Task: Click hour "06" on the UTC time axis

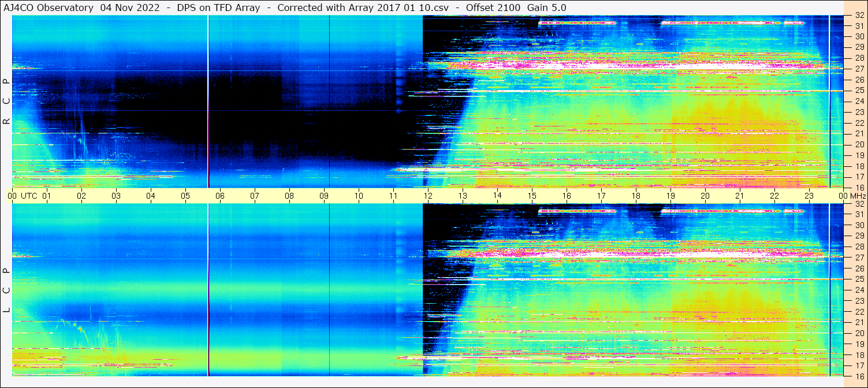Action: (x=220, y=196)
